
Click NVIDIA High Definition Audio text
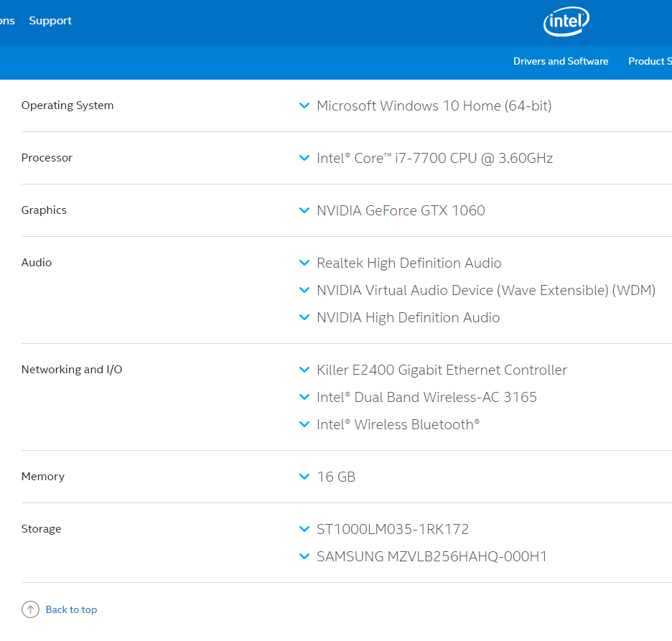(408, 317)
